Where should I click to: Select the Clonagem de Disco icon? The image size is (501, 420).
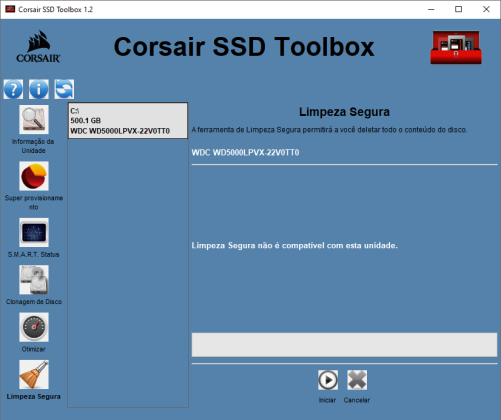[34, 280]
